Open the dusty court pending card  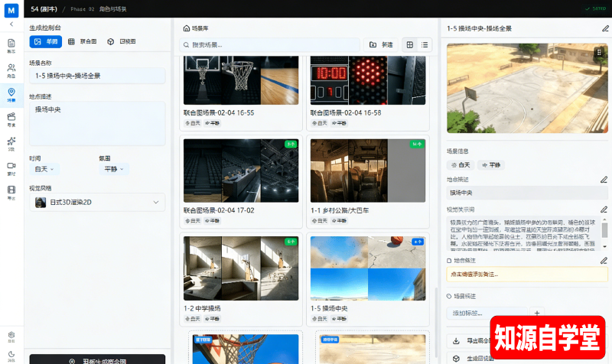click(x=373, y=349)
